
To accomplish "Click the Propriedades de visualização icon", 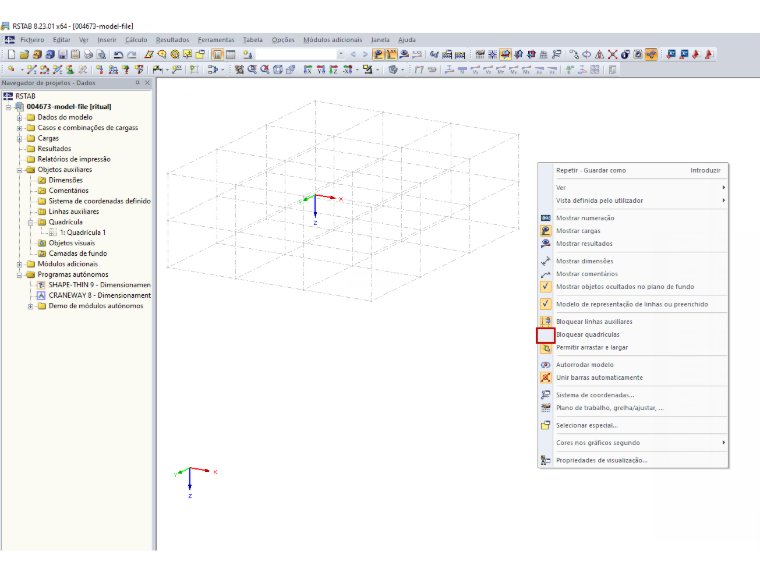I will click(x=546, y=460).
